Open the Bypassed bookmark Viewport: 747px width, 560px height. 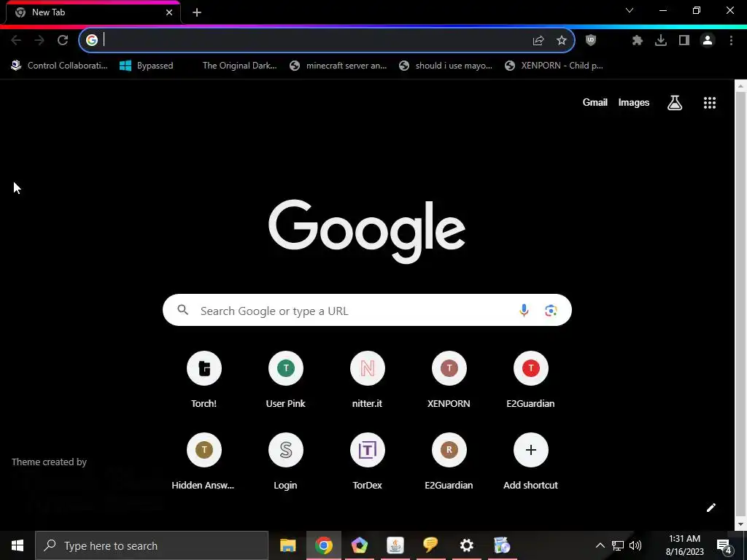(147, 66)
